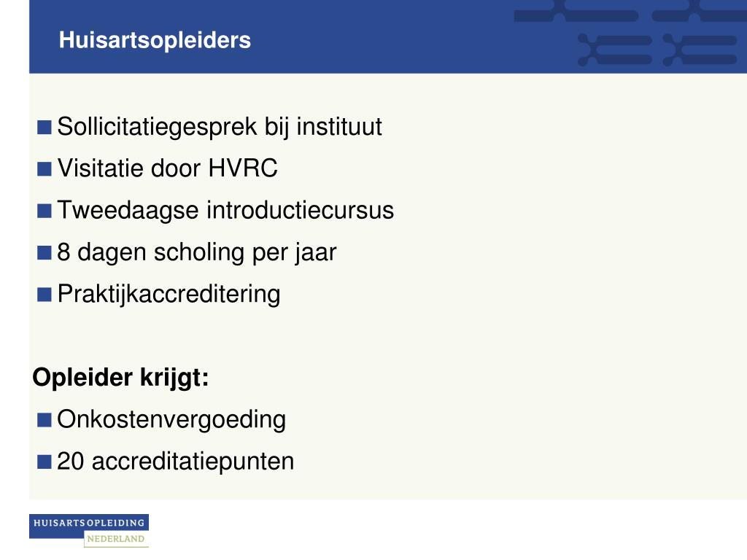Screen dimensions: 747x560
Task: Click the text Visitatie door HVRC
Action: pyautogui.click(x=167, y=168)
